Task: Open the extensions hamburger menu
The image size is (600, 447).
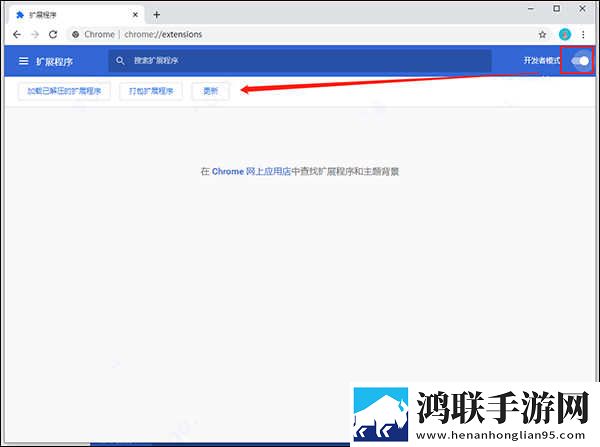Action: [x=24, y=61]
